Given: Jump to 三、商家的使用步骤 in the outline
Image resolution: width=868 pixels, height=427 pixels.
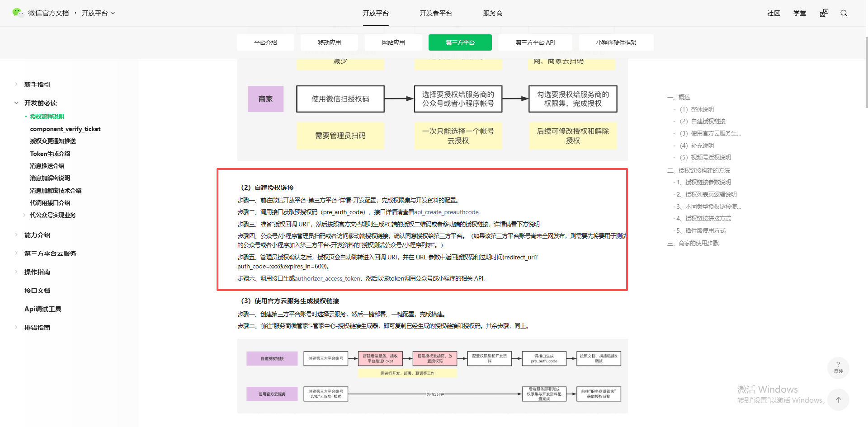Looking at the screenshot, I should pyautogui.click(x=693, y=243).
